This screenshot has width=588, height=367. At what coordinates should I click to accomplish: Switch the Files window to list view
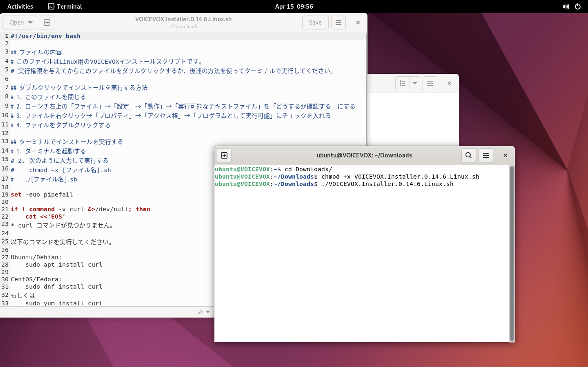pyautogui.click(x=402, y=83)
